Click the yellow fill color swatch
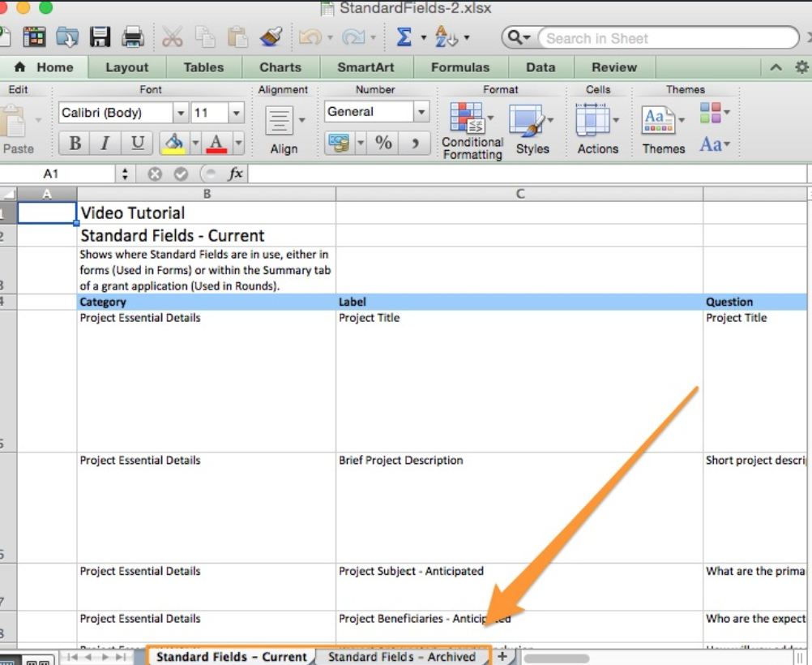Viewport: 812px width, 665px height. pos(173,144)
